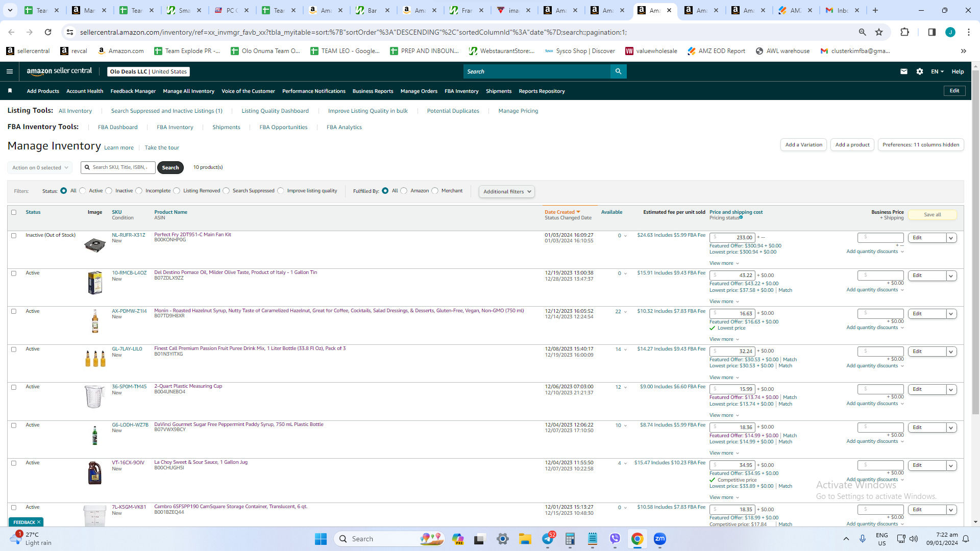Show more bookmarks with the chevron
Screen dimensions: 980x551
[964, 51]
